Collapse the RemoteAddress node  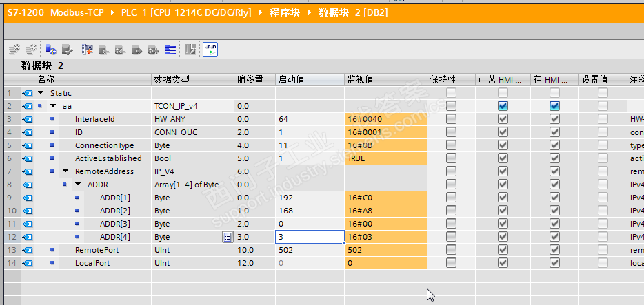66,171
